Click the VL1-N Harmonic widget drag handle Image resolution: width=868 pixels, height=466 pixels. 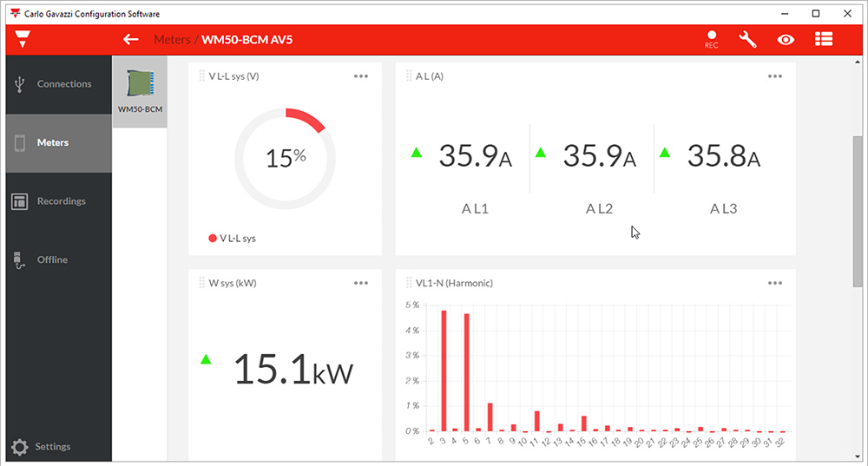(409, 283)
